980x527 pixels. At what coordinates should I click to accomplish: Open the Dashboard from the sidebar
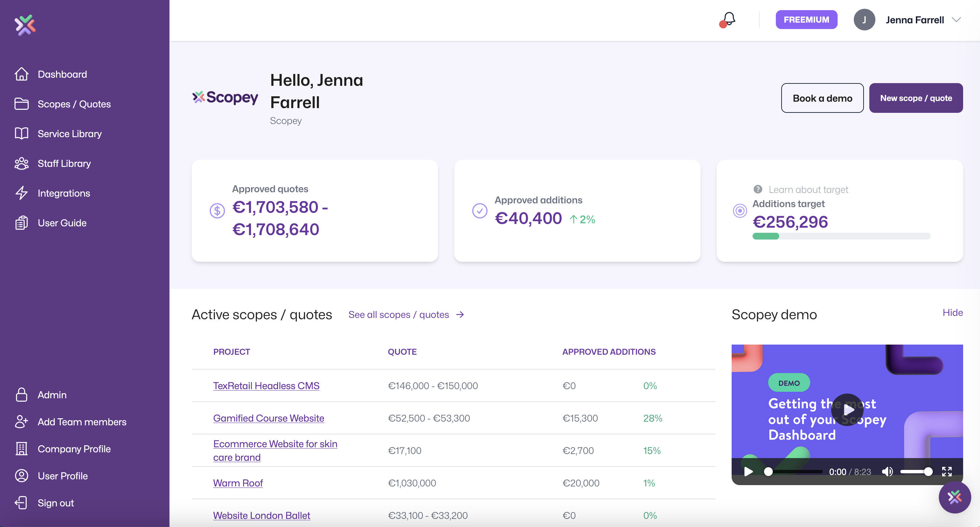[62, 74]
